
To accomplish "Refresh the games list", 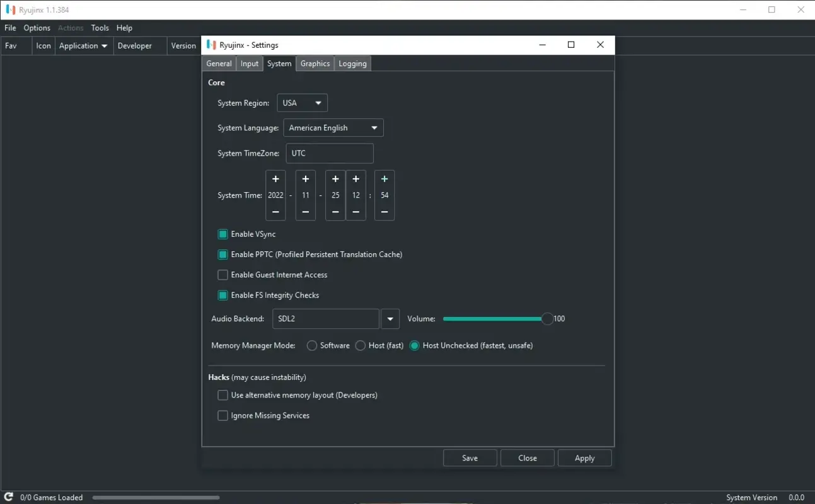I will coord(8,497).
